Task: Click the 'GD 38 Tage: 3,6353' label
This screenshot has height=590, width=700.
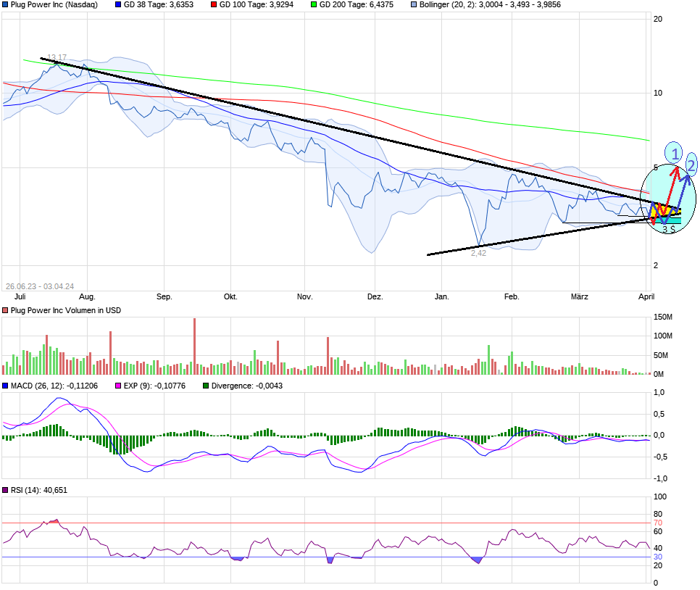Action: pyautogui.click(x=159, y=4)
